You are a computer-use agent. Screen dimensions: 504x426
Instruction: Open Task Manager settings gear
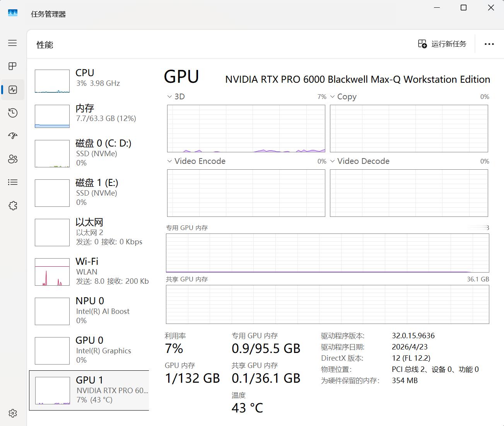coord(13,413)
